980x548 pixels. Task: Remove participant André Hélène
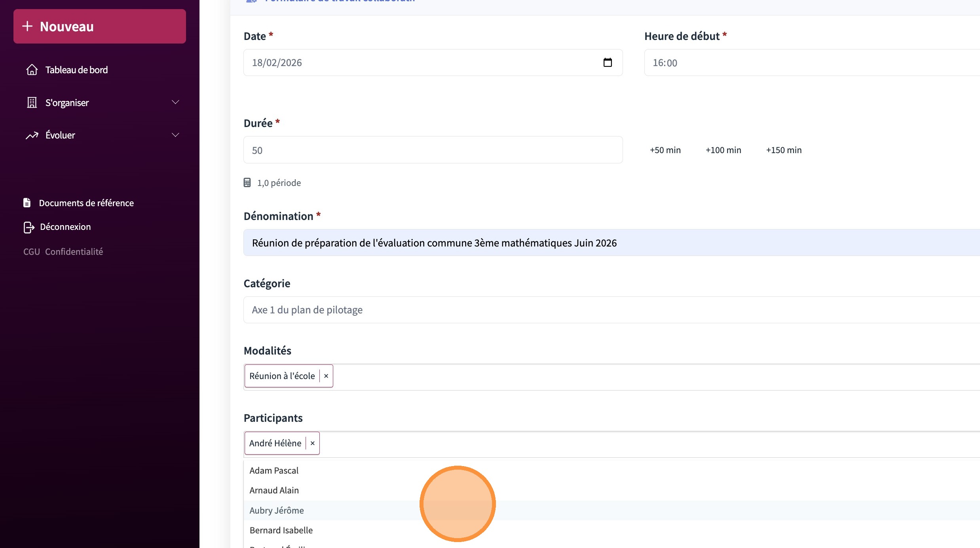pyautogui.click(x=313, y=443)
